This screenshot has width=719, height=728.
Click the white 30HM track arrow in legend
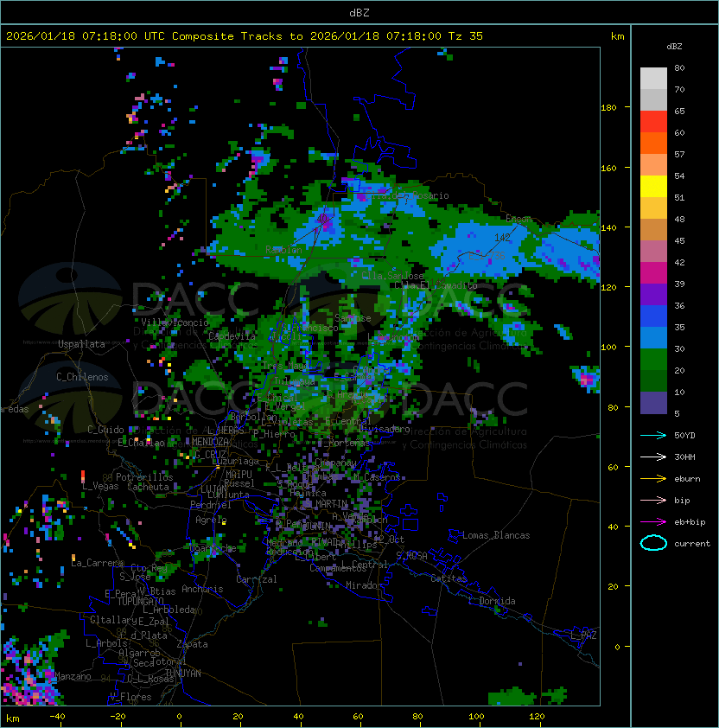point(653,457)
